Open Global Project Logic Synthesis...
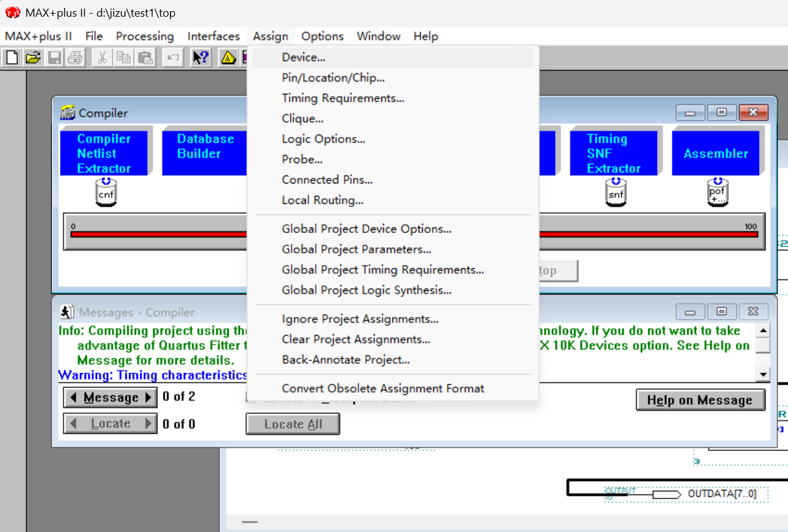The height and width of the screenshot is (532, 788). click(x=393, y=290)
